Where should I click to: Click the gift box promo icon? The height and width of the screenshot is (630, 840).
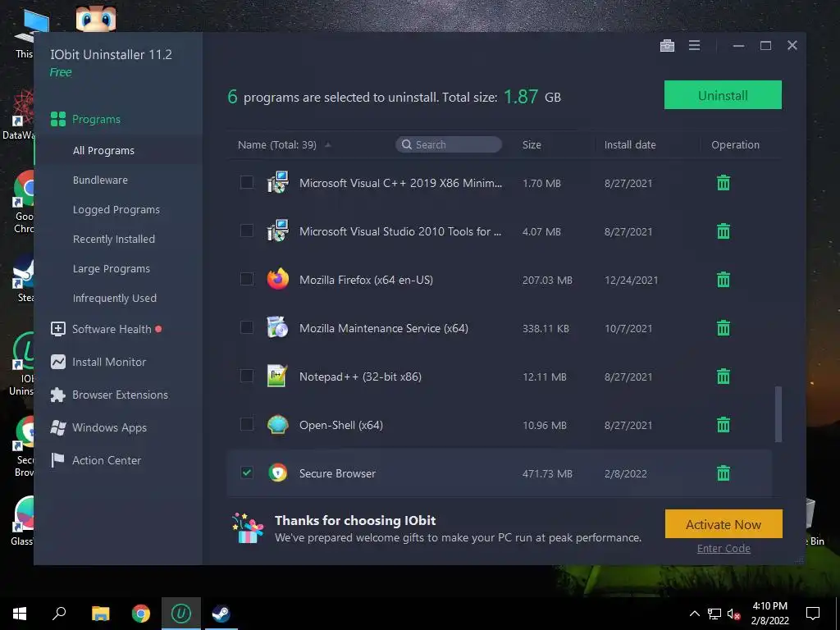[248, 528]
